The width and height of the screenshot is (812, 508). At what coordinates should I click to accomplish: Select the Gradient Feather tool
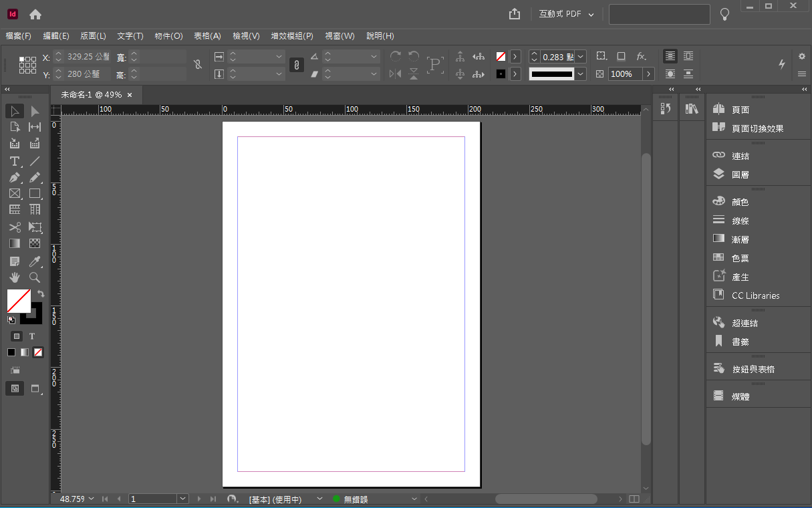point(35,244)
